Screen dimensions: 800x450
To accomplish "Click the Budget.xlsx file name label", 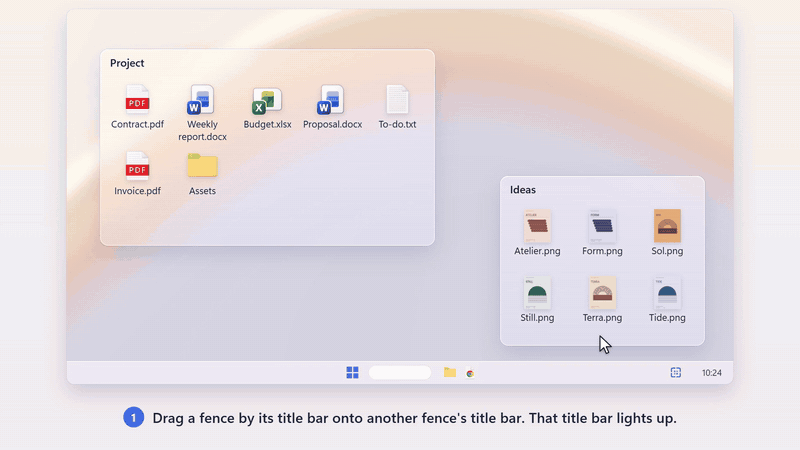I will (x=267, y=124).
